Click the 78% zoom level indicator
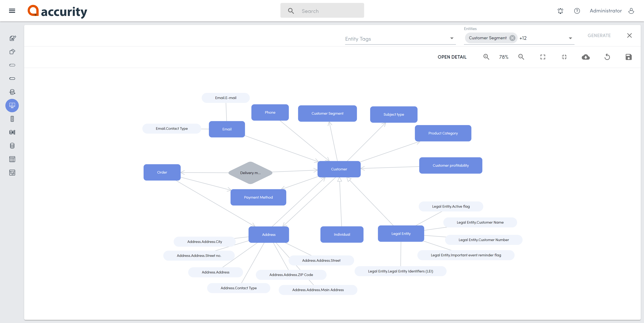 point(504,57)
